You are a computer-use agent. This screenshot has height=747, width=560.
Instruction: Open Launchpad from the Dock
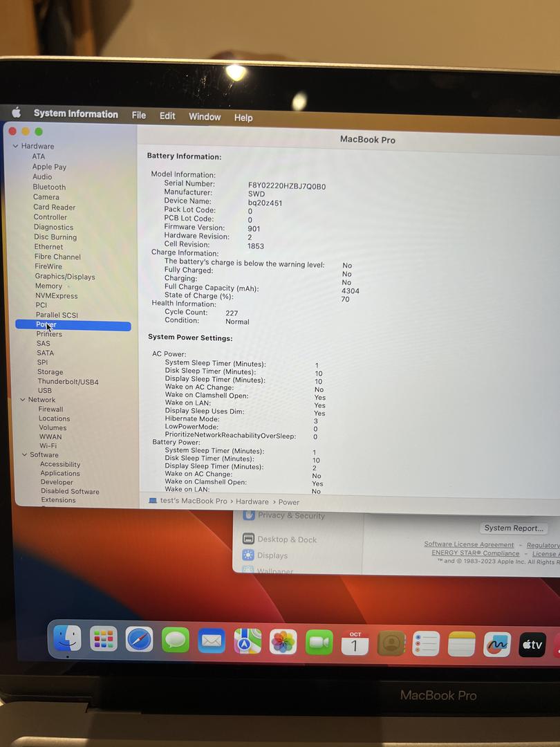click(x=103, y=639)
